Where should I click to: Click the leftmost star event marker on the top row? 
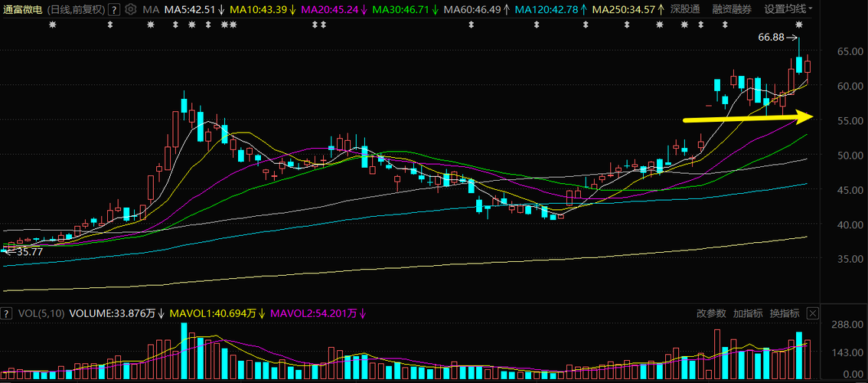53,25
